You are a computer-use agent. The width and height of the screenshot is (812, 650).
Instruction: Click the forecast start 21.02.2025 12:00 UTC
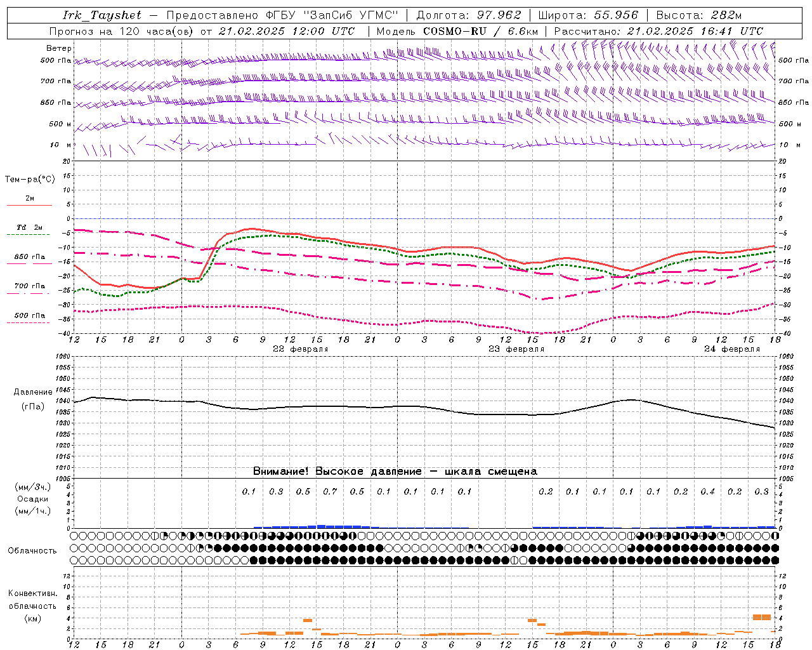(x=287, y=30)
